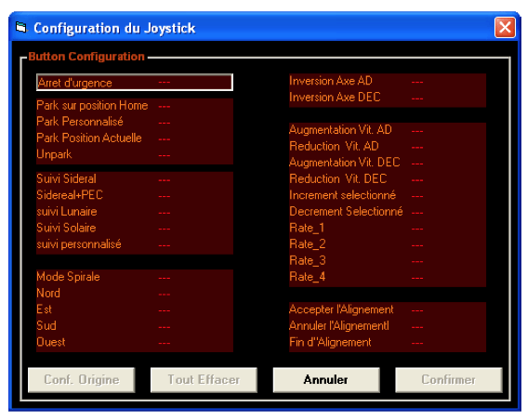Click the title bar window icon

point(21,28)
